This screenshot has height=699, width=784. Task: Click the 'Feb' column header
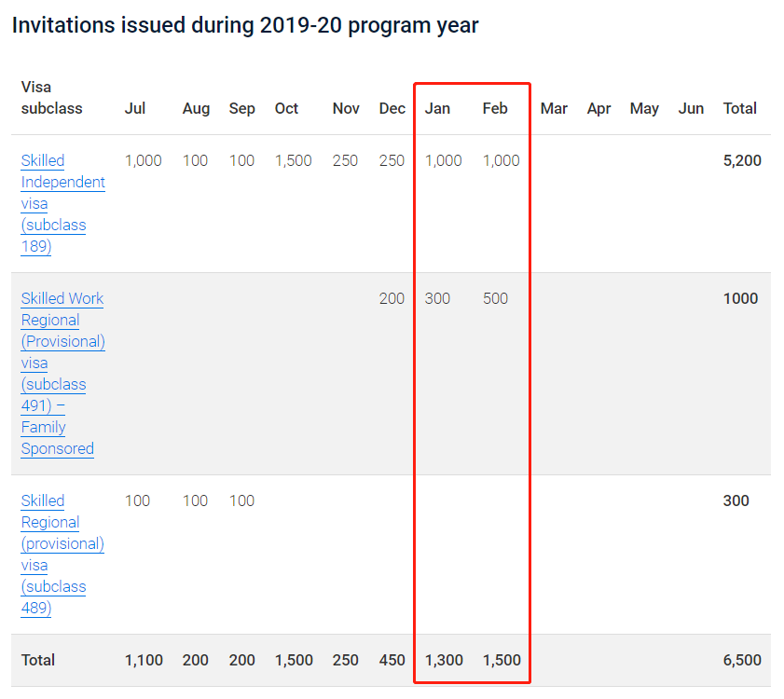(x=495, y=108)
